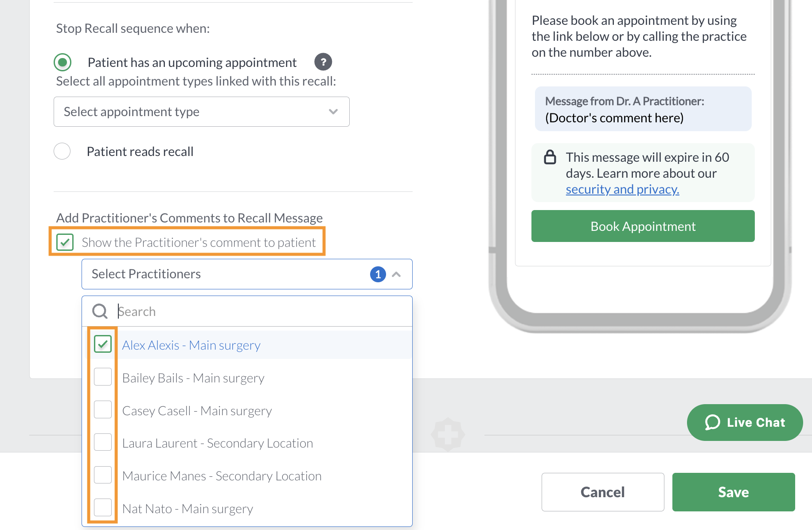Click the padlock icon in expiry notice

[x=550, y=157]
